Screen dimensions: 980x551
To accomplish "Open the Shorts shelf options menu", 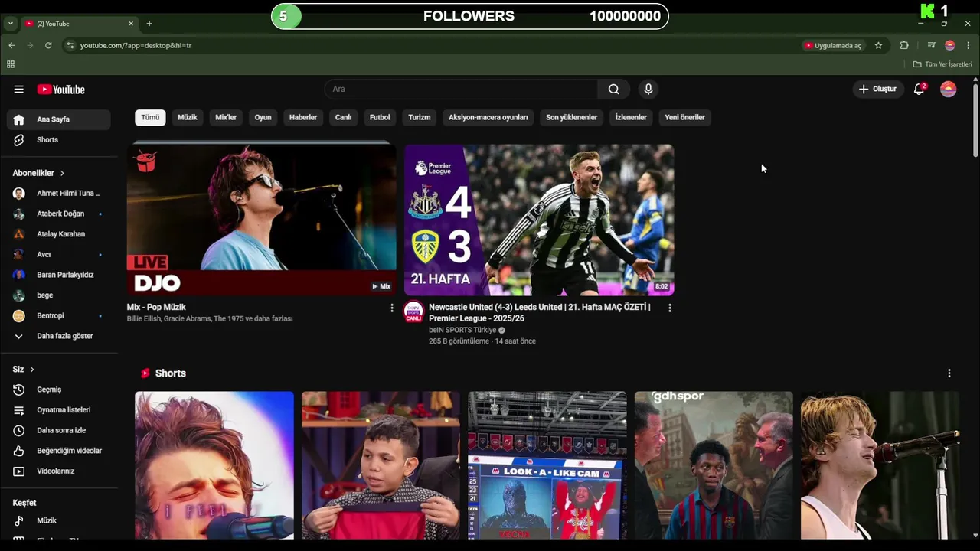I will 949,373.
